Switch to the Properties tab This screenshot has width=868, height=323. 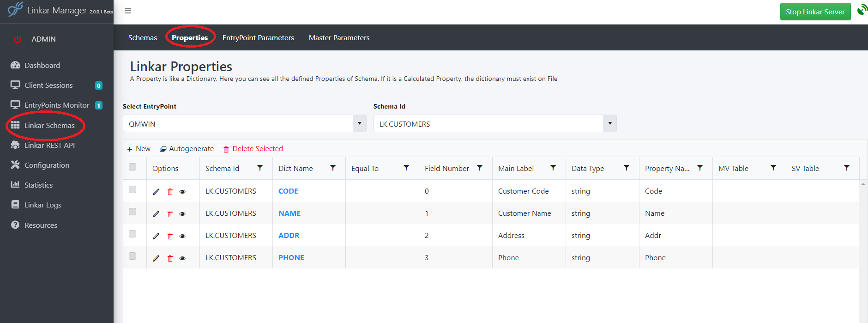click(190, 38)
